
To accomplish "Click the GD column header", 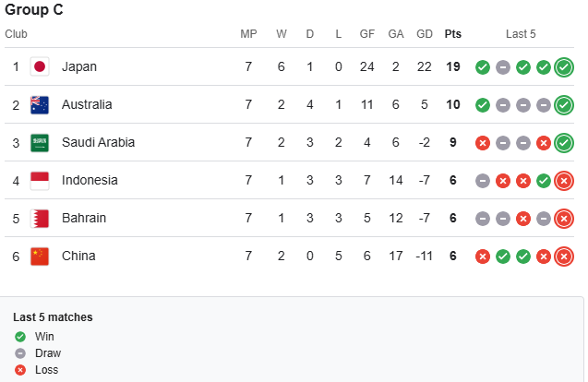I will click(x=425, y=34).
